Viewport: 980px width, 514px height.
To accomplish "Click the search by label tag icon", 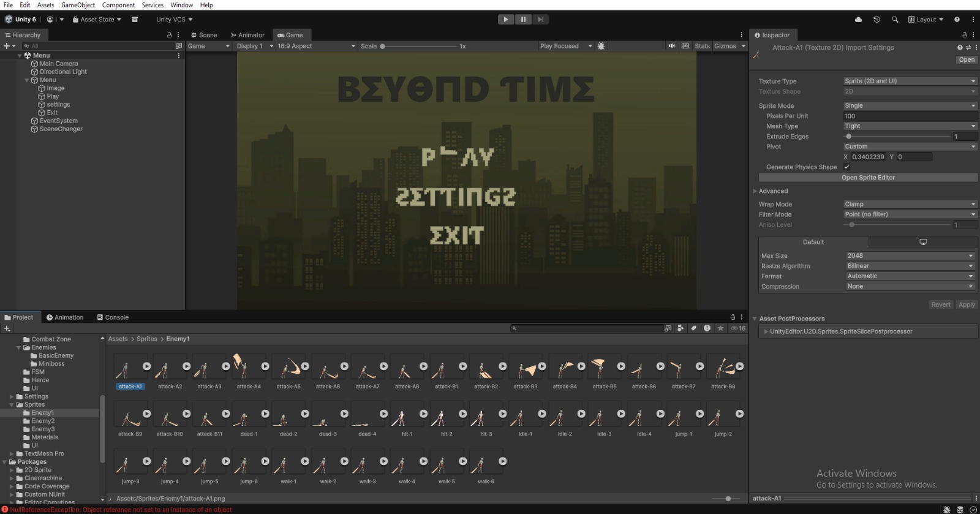I will click(693, 328).
